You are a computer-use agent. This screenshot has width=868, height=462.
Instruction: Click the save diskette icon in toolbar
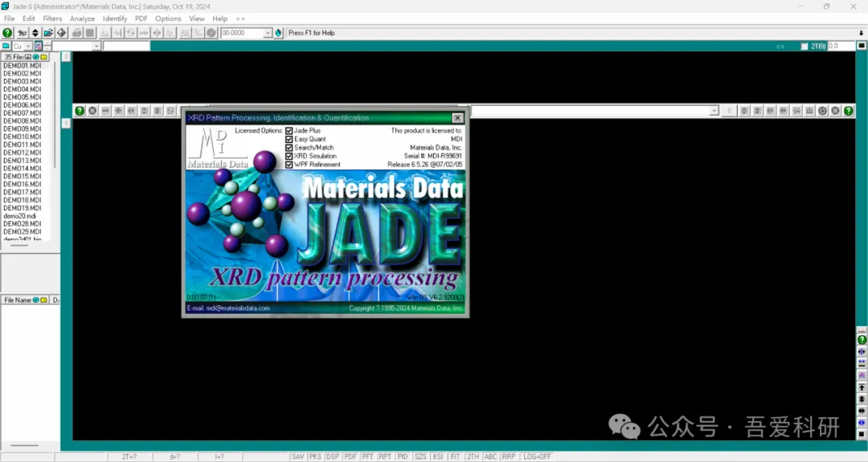(x=61, y=33)
